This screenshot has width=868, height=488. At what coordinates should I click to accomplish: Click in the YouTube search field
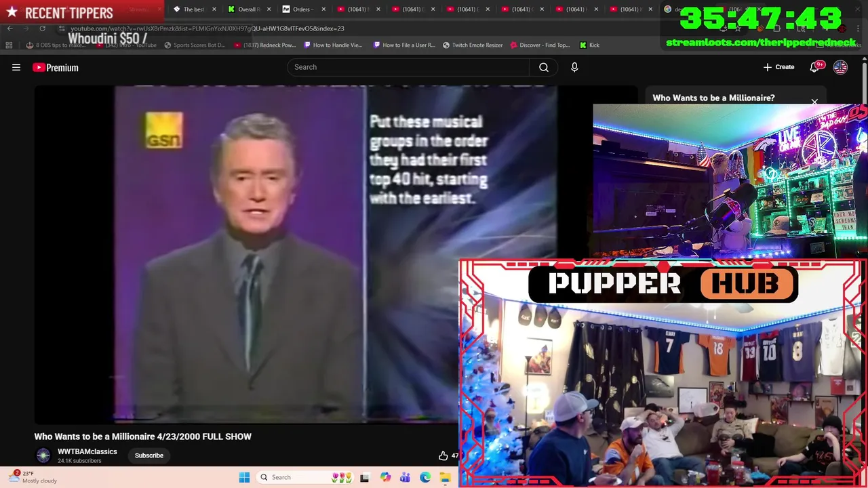pyautogui.click(x=408, y=67)
